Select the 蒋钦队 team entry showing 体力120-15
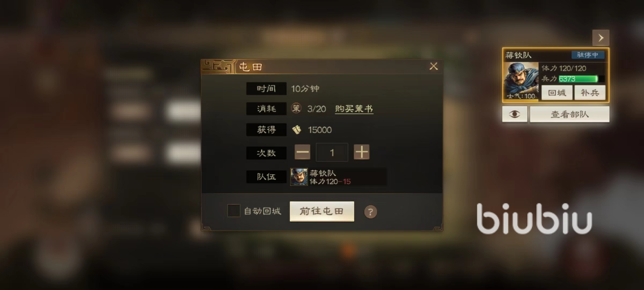This screenshot has height=290, width=644. (x=339, y=177)
